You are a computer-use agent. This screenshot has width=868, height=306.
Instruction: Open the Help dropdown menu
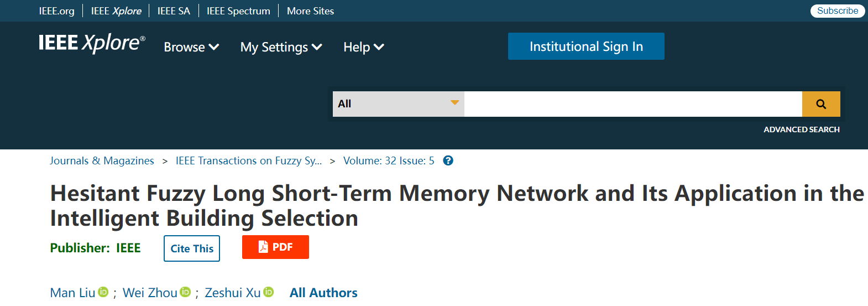point(363,47)
